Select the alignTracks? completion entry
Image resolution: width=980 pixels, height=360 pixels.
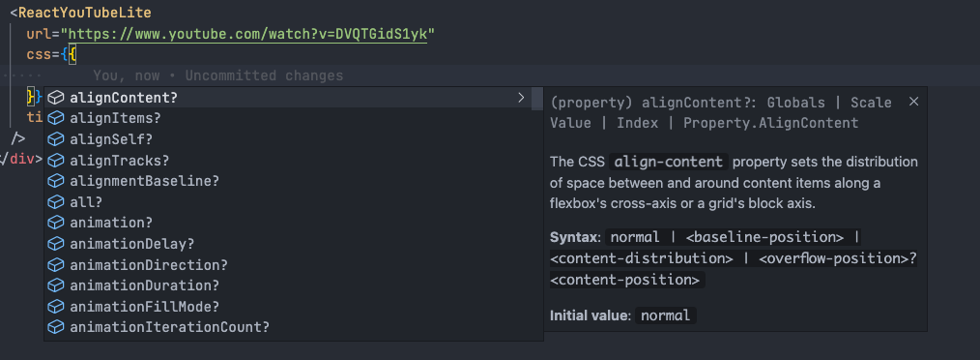287,161
